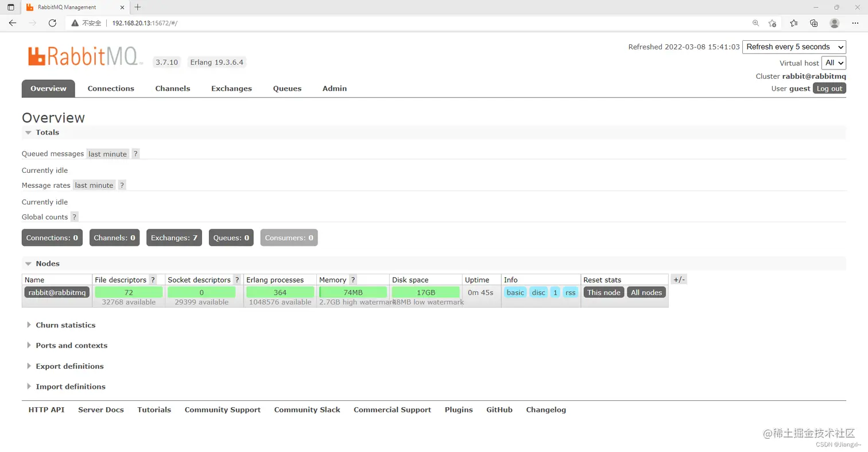
Task: Click the Channels: 0 count button
Action: [114, 238]
